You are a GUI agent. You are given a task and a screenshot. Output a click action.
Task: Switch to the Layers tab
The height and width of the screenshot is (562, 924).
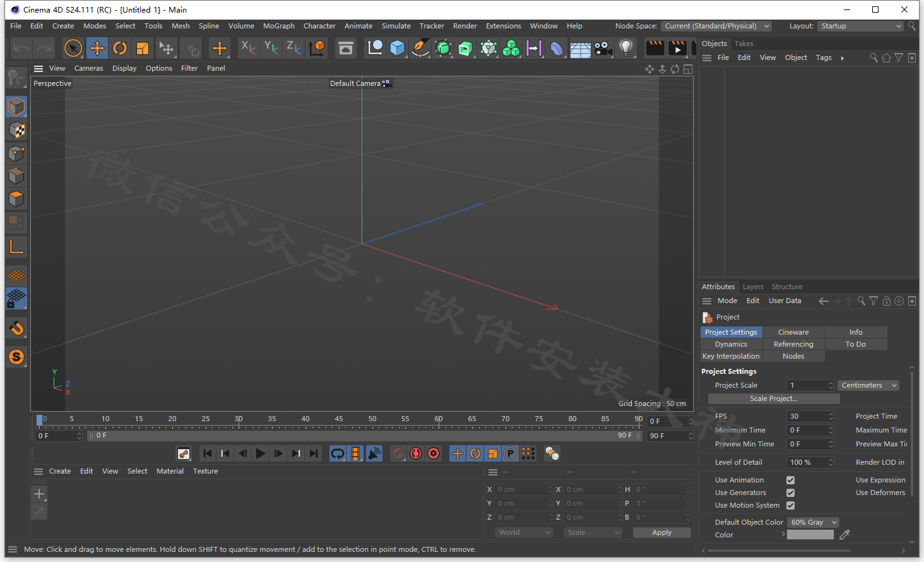[753, 287]
